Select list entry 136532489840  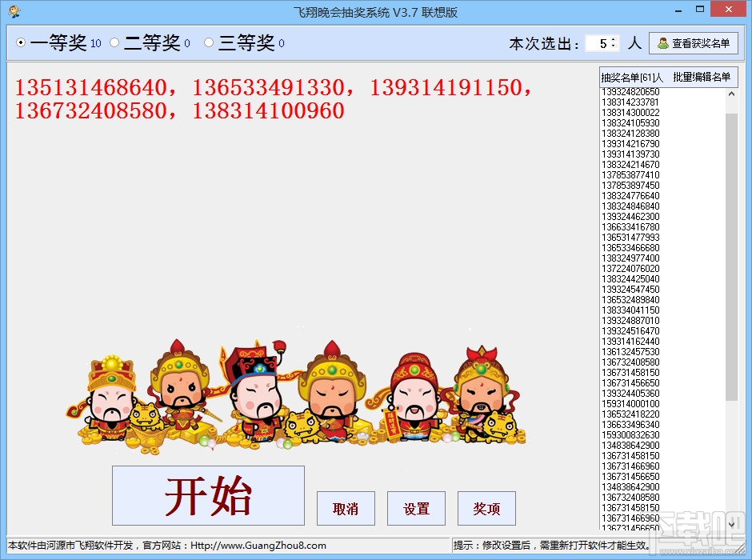(630, 300)
